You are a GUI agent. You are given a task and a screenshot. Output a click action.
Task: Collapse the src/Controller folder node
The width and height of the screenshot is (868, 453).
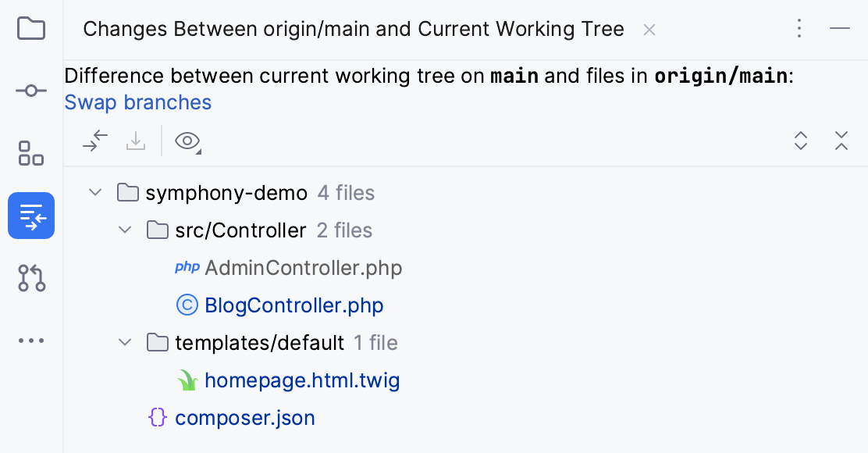tap(124, 230)
